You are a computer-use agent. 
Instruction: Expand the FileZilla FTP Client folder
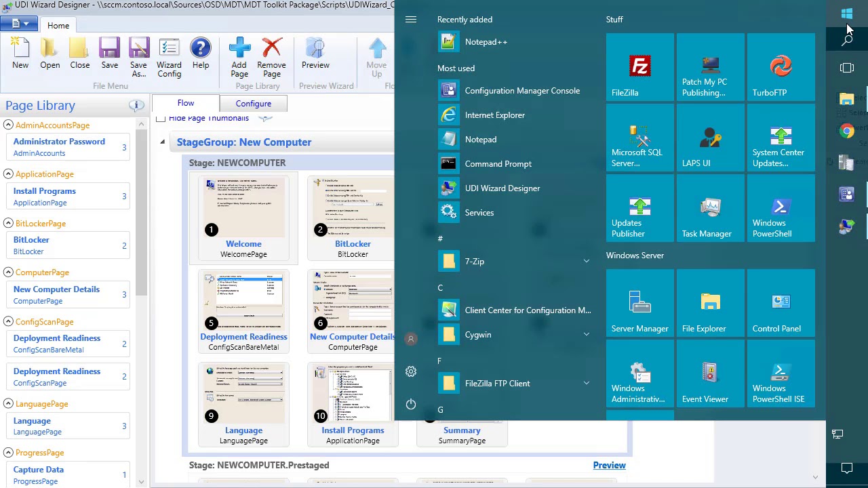tap(587, 384)
